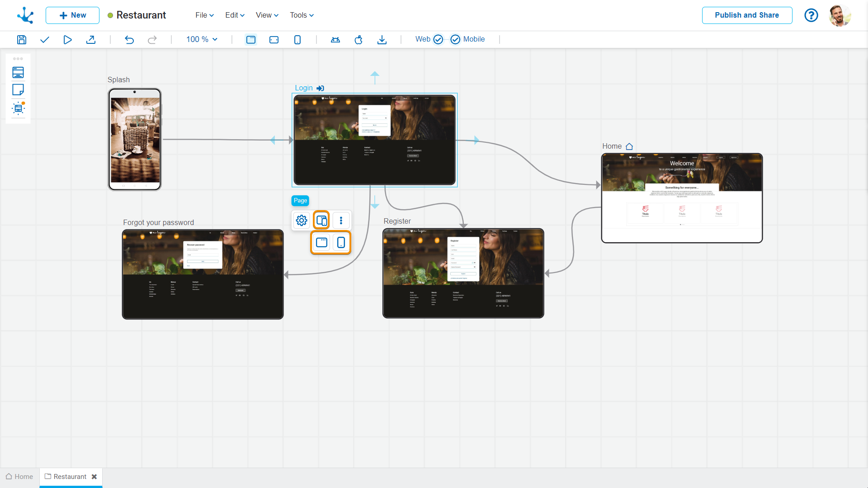Click the Publish and Share button

coord(747,15)
